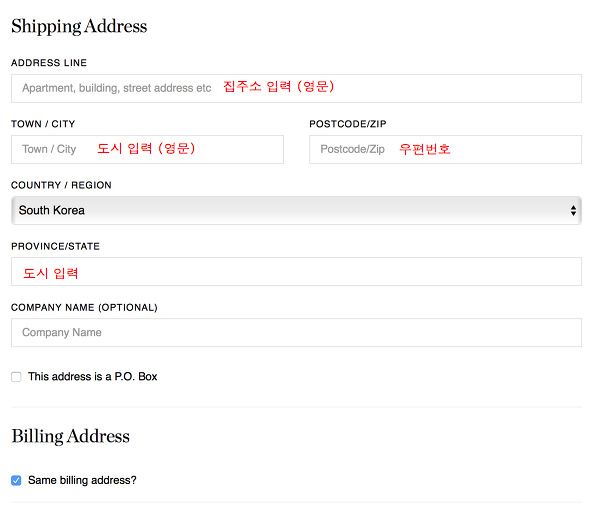
Task: Click the "ADDRESS LINE" label
Action: (49, 63)
